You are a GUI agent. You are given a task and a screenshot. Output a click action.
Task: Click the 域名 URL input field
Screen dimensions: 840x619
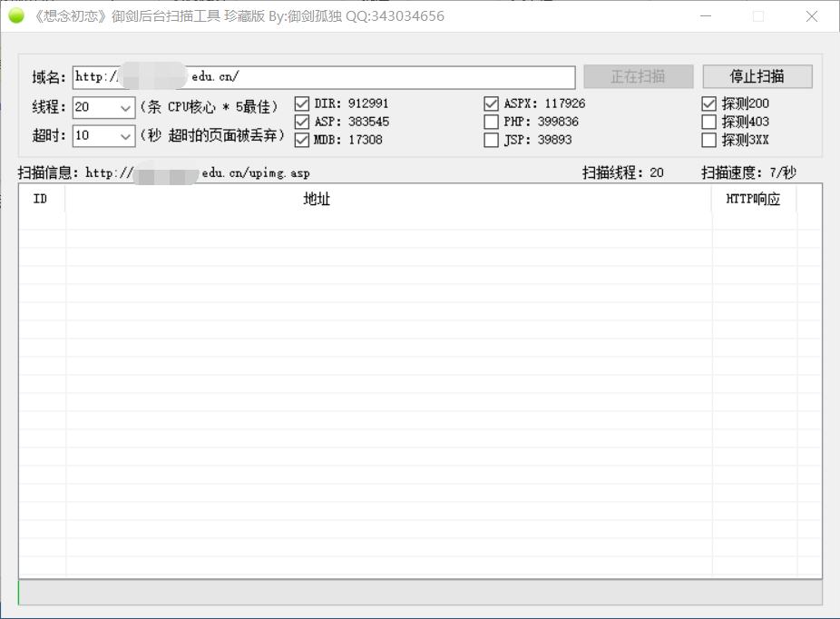click(324, 77)
